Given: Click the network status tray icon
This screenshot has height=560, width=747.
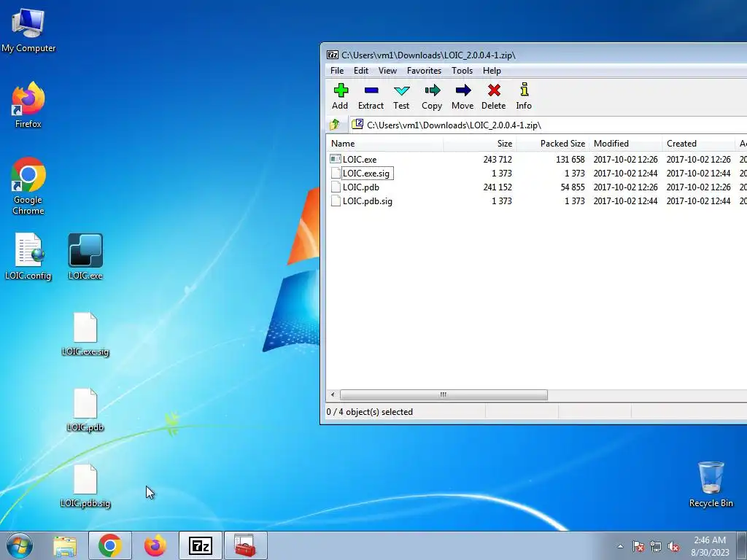Looking at the screenshot, I should (656, 547).
